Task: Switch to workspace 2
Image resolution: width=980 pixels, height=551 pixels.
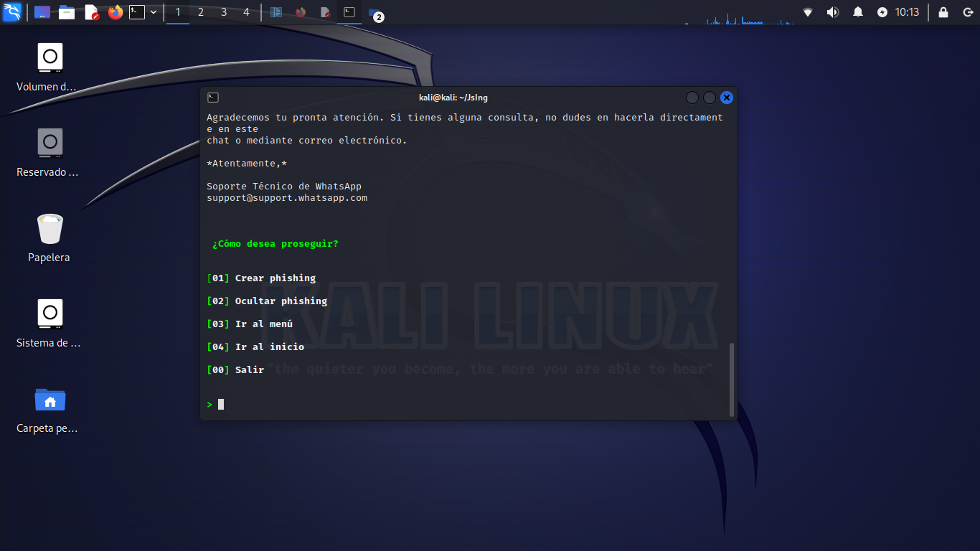Action: pyautogui.click(x=201, y=12)
